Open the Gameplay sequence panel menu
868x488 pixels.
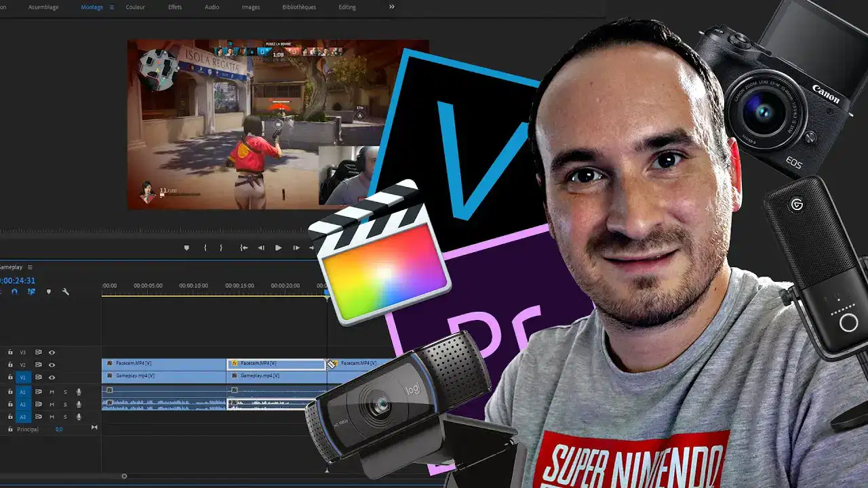pos(30,267)
